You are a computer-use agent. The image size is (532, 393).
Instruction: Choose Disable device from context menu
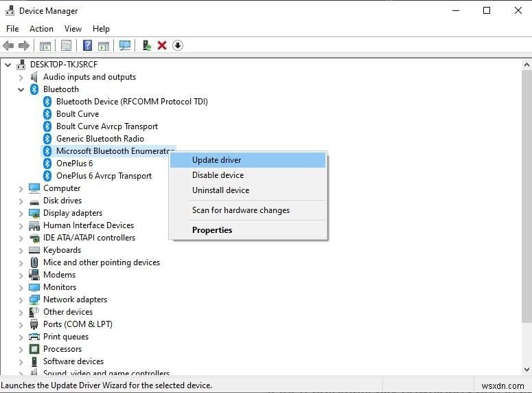[248, 175]
